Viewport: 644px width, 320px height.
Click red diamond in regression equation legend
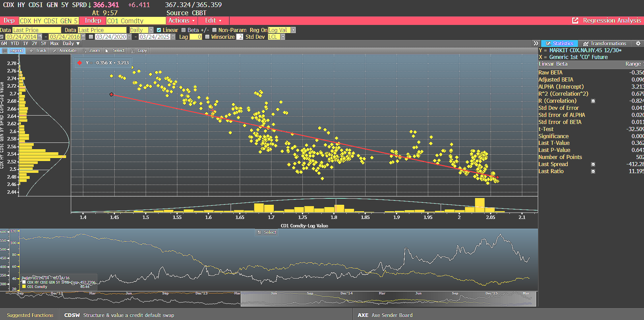click(80, 63)
